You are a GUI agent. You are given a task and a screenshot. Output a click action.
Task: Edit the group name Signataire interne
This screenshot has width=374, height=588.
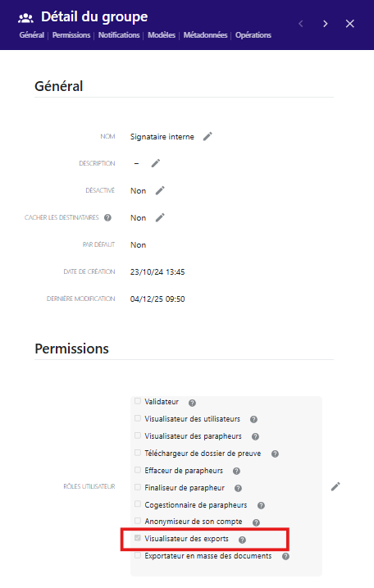(x=208, y=136)
